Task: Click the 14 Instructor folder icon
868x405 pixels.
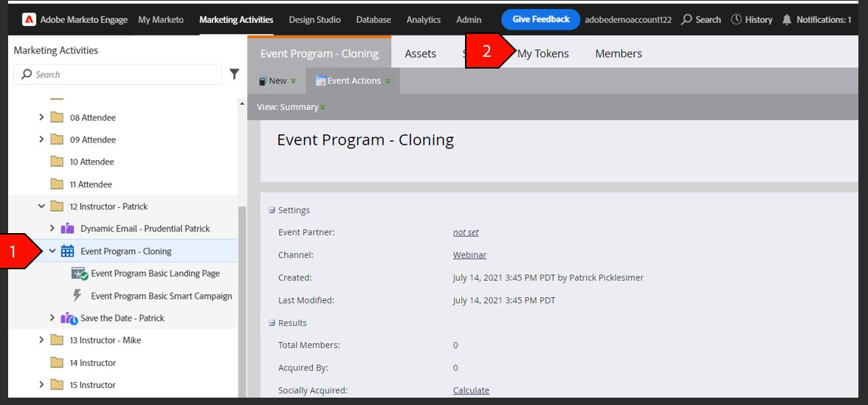Action: [56, 362]
